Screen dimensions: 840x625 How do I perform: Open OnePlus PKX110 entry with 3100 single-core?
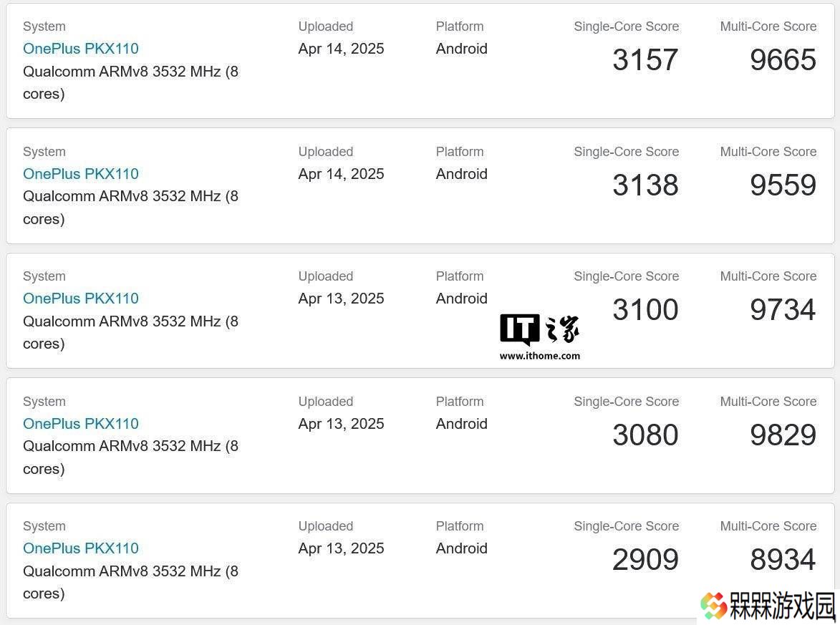pyautogui.click(x=81, y=299)
